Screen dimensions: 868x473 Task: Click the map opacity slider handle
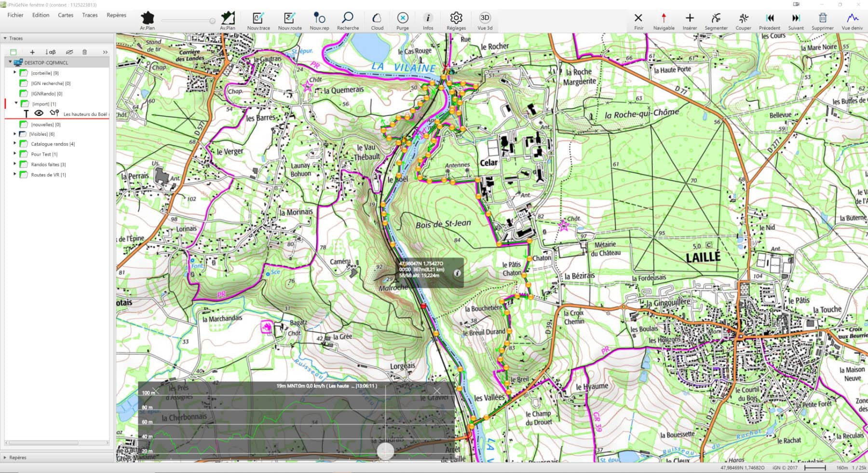tap(212, 21)
